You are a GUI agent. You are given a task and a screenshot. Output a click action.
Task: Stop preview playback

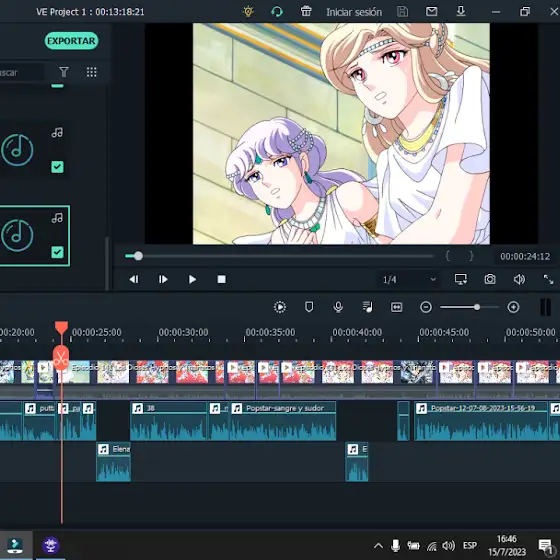pyautogui.click(x=221, y=279)
